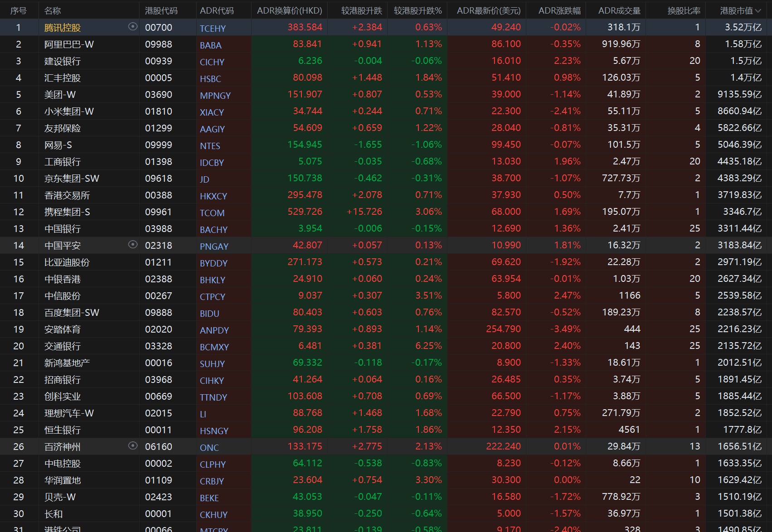Select the 理想汽车-W stock name

coord(69,413)
